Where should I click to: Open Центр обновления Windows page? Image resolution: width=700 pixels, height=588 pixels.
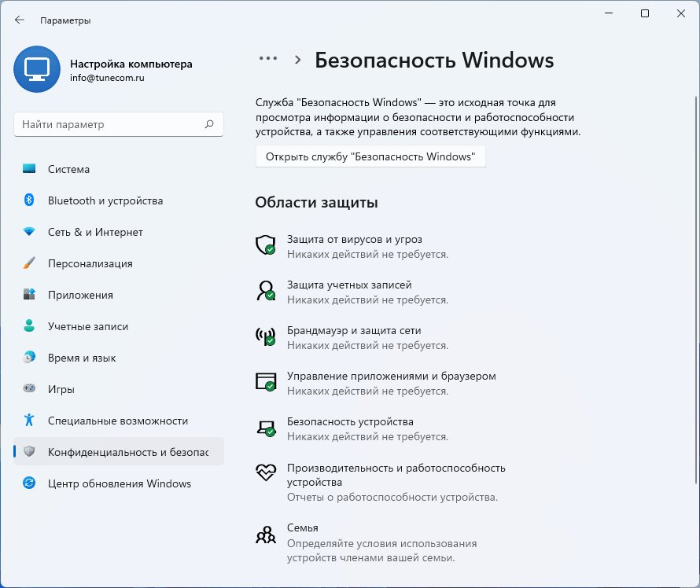coord(119,483)
